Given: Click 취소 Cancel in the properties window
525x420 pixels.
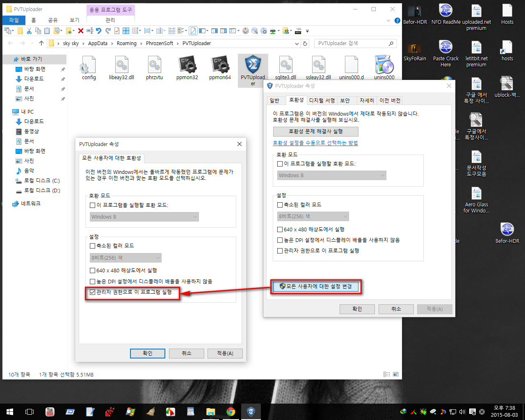Looking at the screenshot, I should pyautogui.click(x=396, y=309).
